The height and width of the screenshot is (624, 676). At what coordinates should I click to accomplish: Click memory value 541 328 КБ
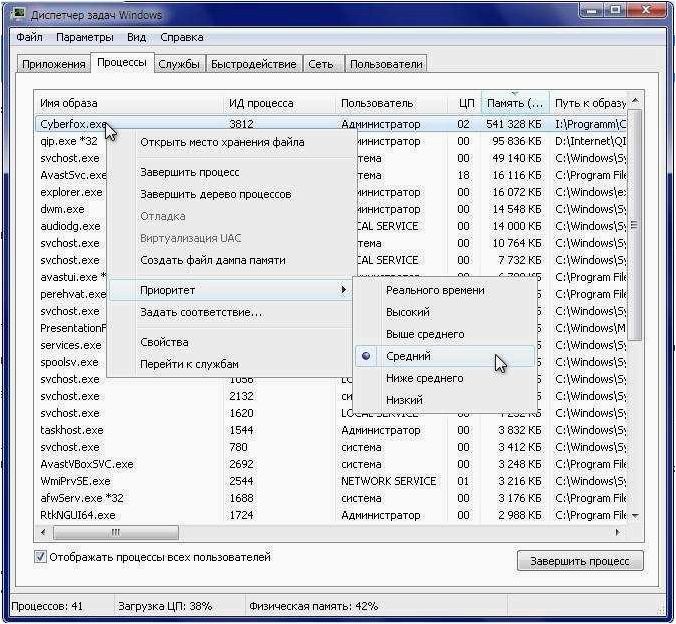513,124
